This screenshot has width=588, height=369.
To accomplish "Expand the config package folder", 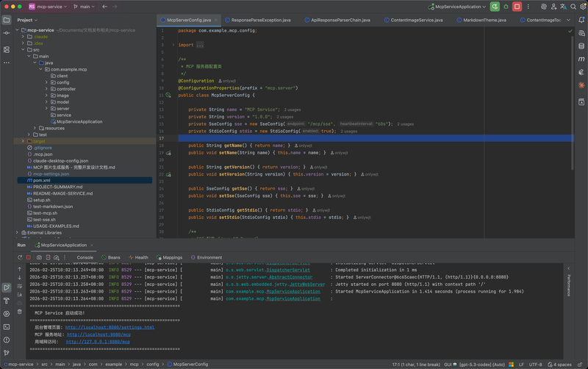I will coord(48,82).
